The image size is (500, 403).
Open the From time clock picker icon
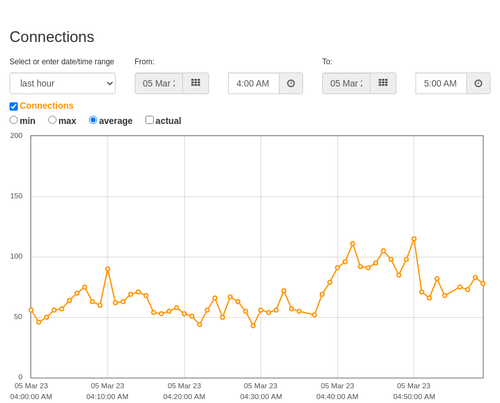click(291, 83)
